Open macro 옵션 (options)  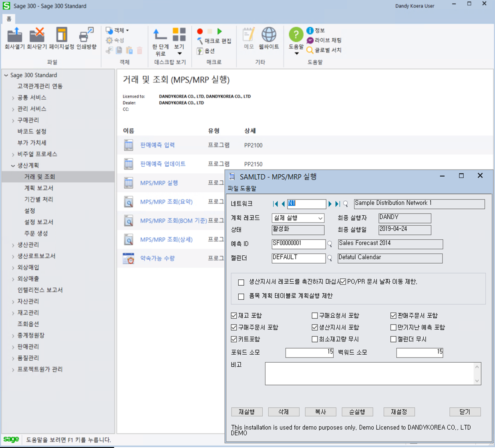tap(206, 51)
